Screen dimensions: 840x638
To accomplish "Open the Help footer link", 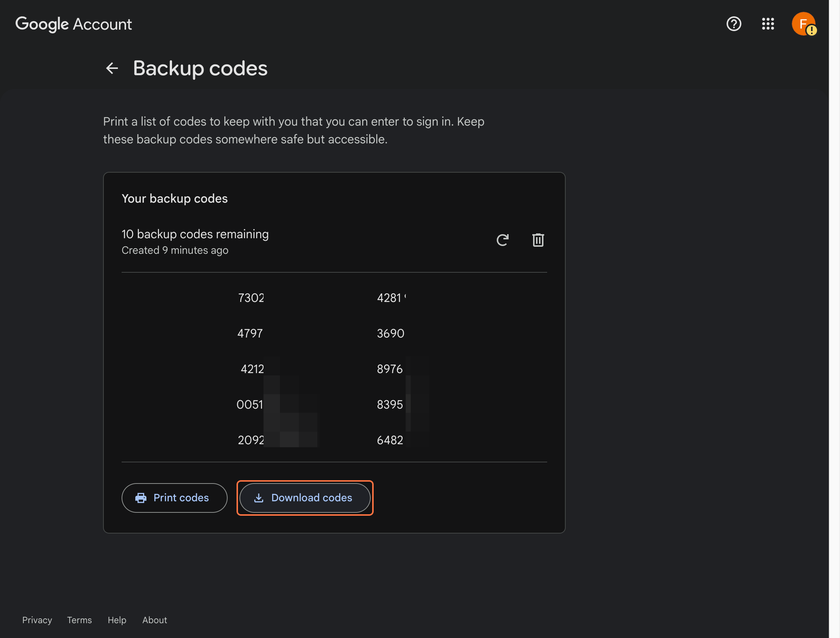I will [x=117, y=620].
